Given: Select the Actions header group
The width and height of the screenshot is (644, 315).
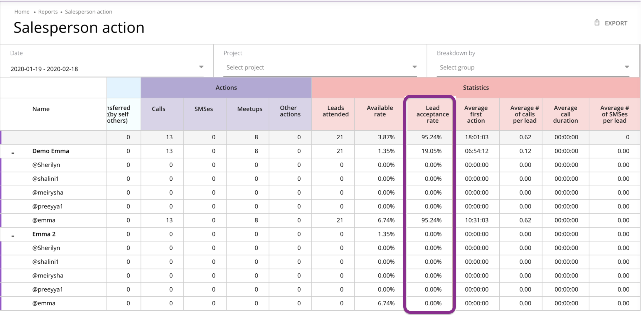Looking at the screenshot, I should tap(226, 88).
